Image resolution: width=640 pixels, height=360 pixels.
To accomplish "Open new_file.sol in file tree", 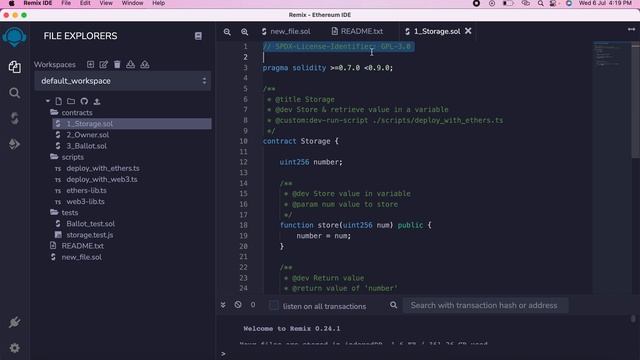I will tap(81, 257).
